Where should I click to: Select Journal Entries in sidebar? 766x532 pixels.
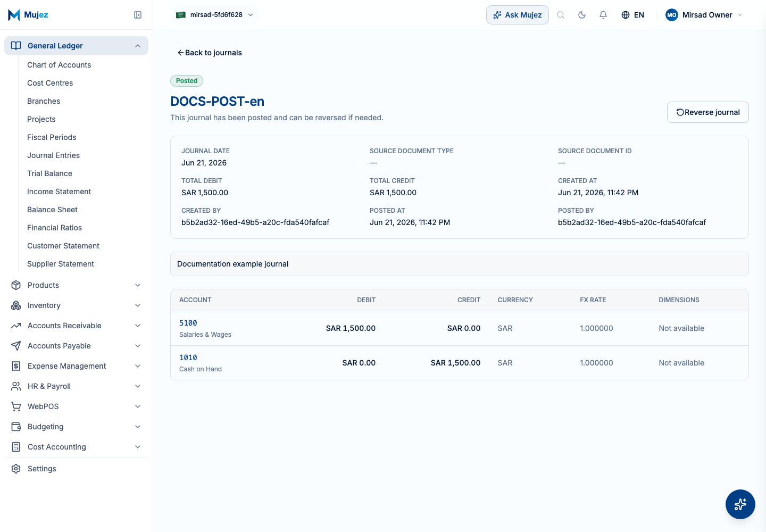[53, 155]
